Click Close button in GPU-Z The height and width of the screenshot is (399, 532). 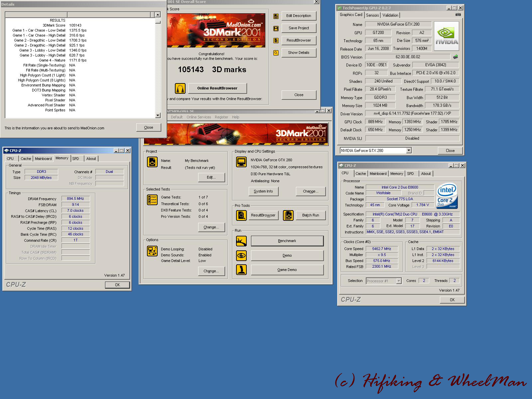[x=450, y=151]
